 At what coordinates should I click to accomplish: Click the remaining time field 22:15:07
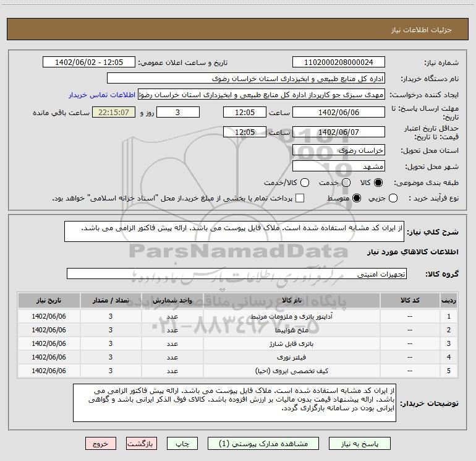pyautogui.click(x=114, y=112)
